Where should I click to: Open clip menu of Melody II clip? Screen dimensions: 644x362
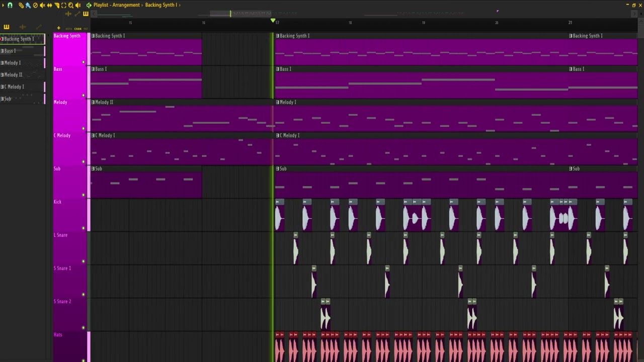(93, 102)
